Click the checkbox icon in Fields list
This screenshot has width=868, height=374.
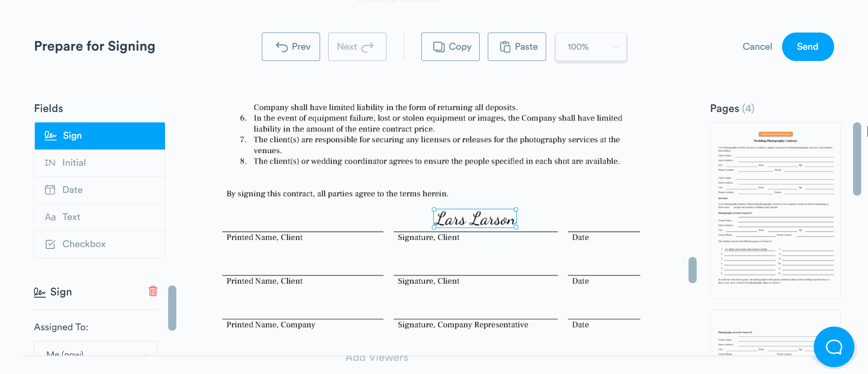coord(50,244)
